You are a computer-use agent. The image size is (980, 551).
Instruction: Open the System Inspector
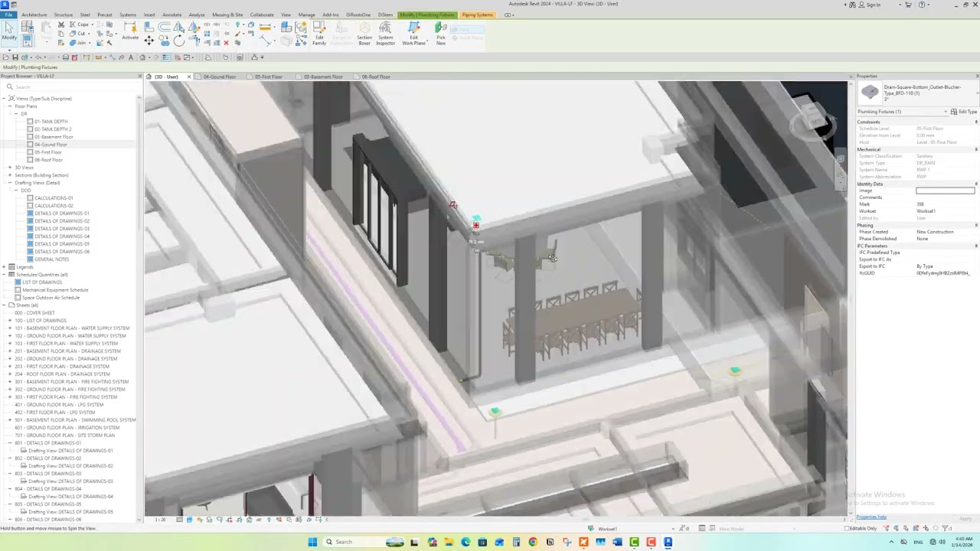pos(386,34)
